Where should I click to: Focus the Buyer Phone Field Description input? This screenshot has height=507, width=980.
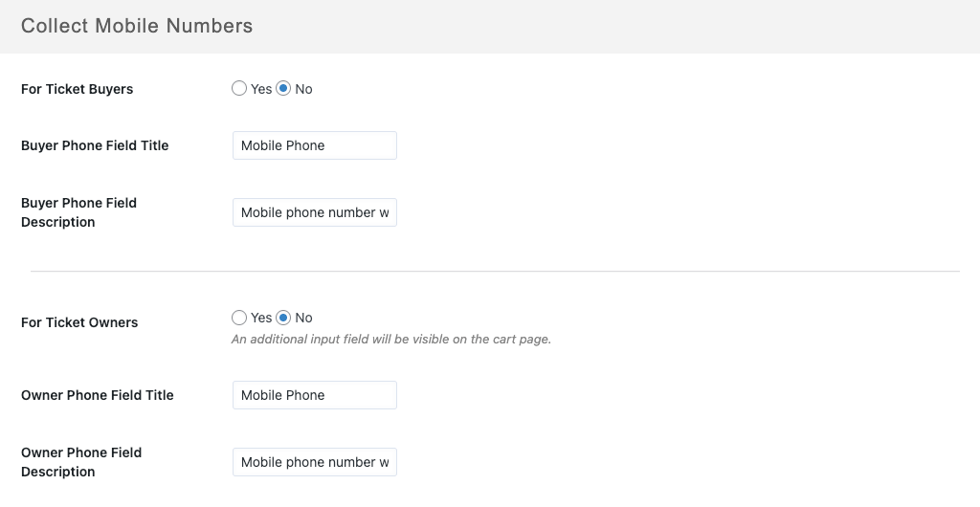(314, 212)
